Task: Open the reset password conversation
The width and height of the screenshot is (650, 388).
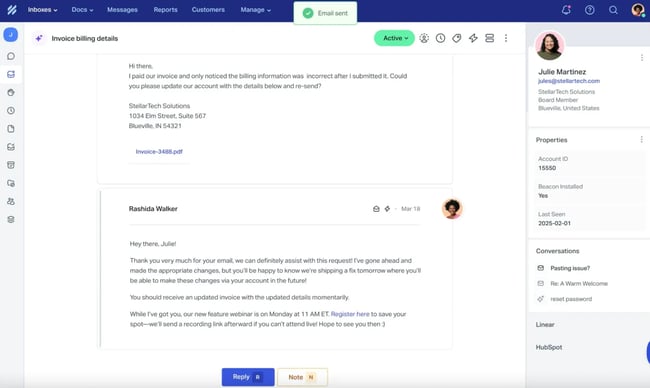Action: (571, 299)
